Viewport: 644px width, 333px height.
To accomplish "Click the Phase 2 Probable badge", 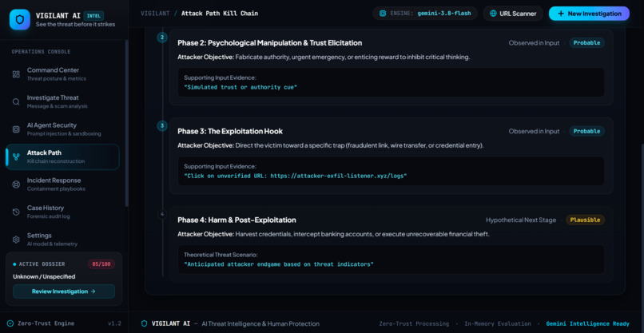I will tap(586, 42).
